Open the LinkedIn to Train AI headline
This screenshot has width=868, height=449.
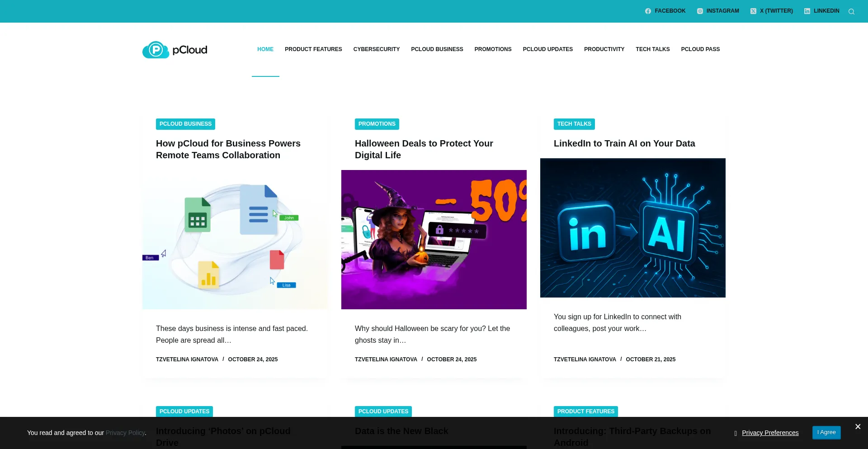click(624, 143)
